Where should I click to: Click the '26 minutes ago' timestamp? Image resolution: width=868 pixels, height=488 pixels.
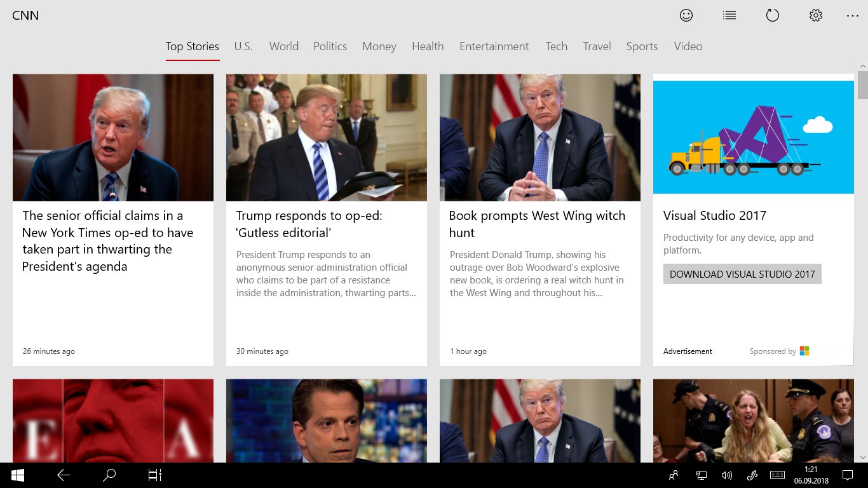49,351
